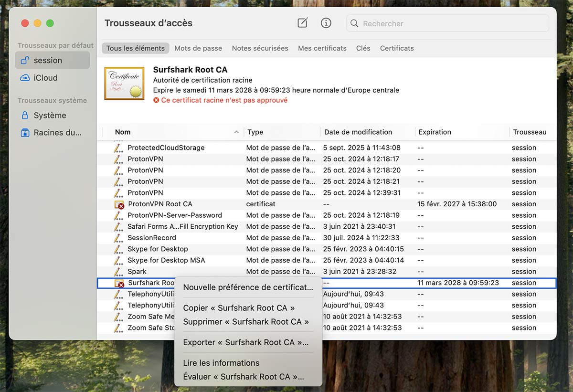The image size is (573, 392).
Task: Sort by the Expiration column header
Action: 435,132
